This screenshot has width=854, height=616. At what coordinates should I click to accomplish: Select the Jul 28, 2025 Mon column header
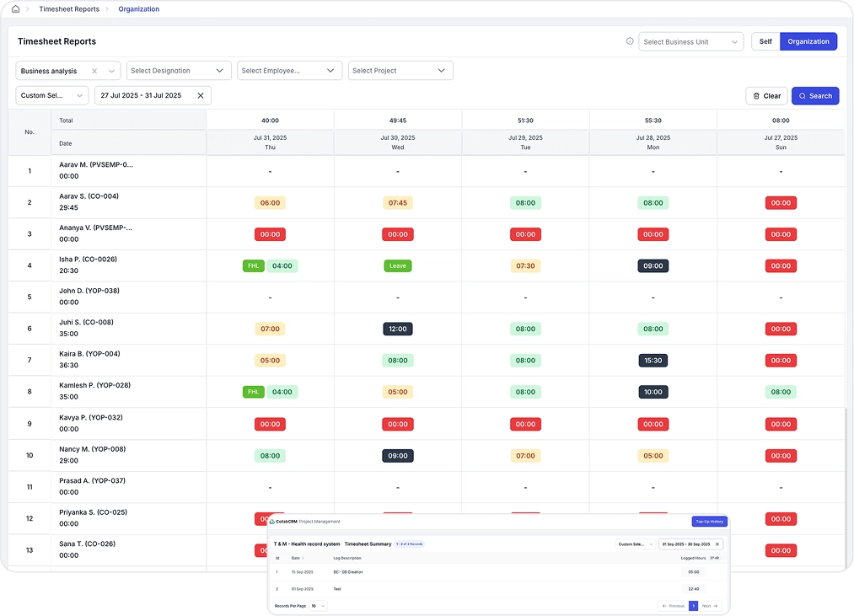pos(653,142)
